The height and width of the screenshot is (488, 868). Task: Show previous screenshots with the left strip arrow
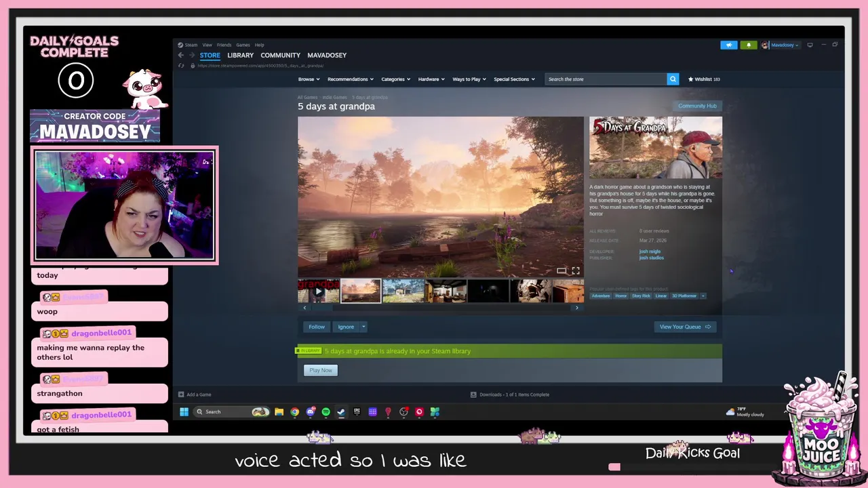tap(304, 308)
